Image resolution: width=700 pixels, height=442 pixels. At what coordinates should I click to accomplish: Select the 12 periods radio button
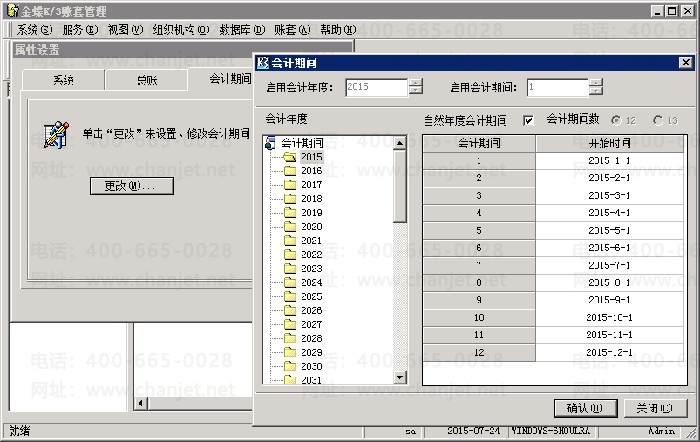pos(615,120)
